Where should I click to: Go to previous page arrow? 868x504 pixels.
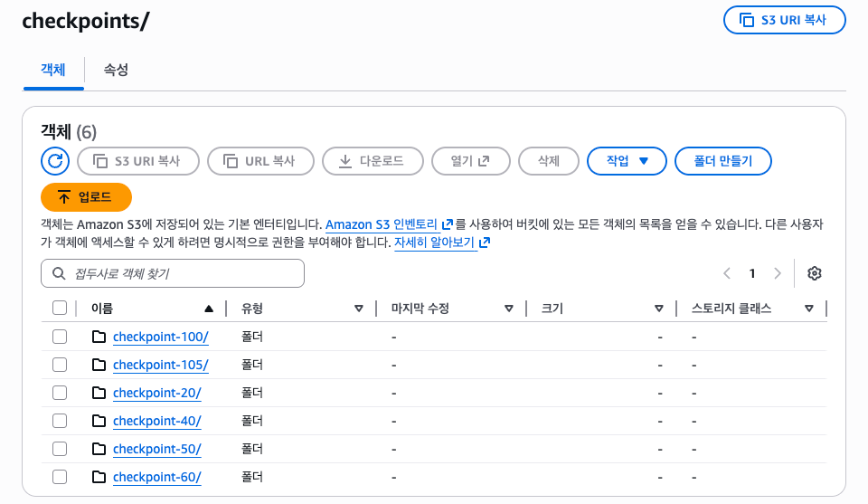point(727,273)
